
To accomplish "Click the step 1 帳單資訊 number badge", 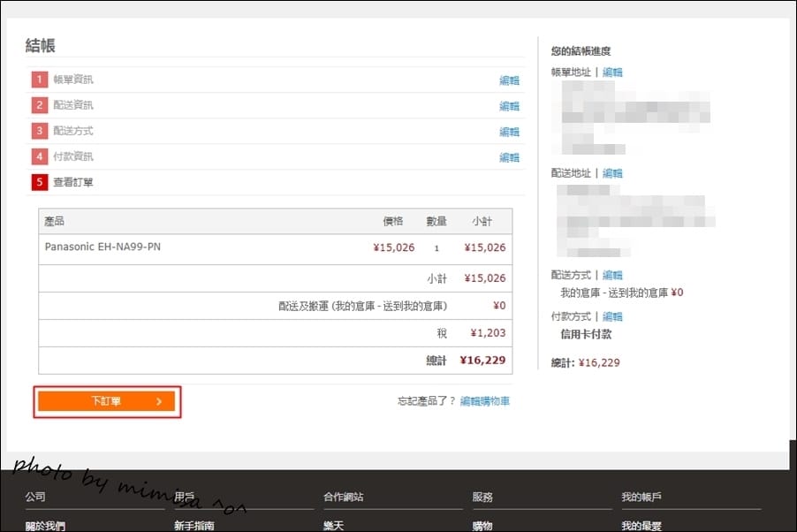I will [39, 79].
